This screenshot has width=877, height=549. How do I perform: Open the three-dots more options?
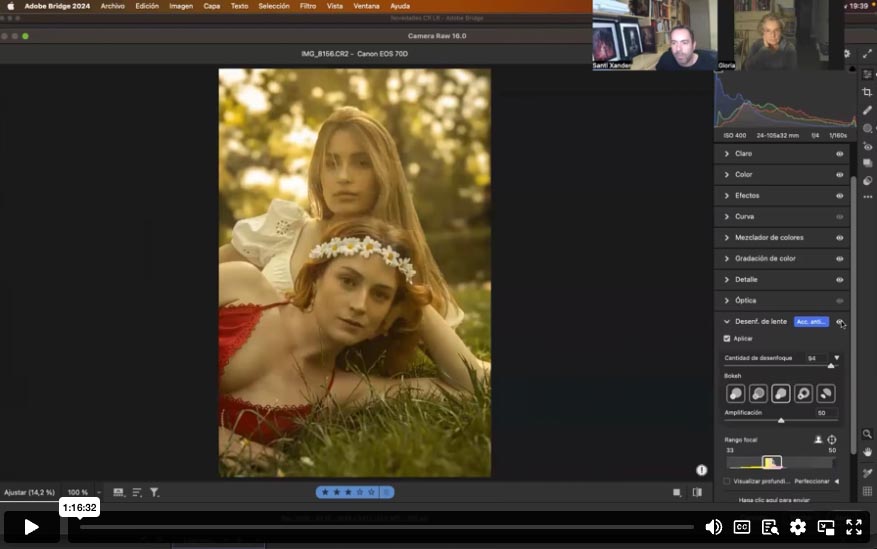point(867,197)
